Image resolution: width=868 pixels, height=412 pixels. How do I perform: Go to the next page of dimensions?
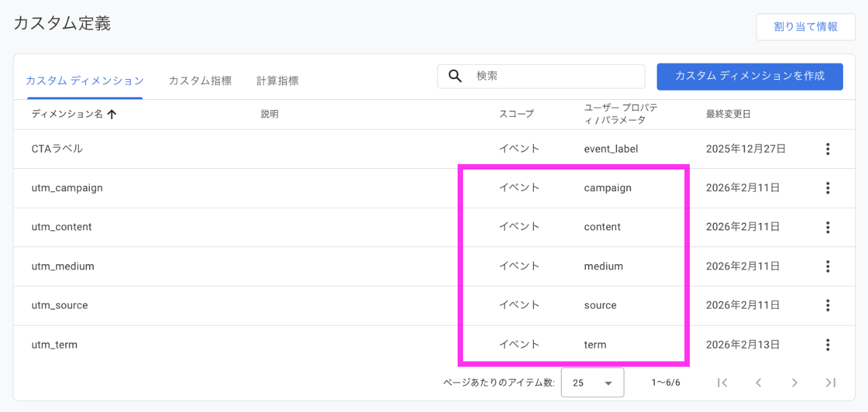pyautogui.click(x=795, y=382)
